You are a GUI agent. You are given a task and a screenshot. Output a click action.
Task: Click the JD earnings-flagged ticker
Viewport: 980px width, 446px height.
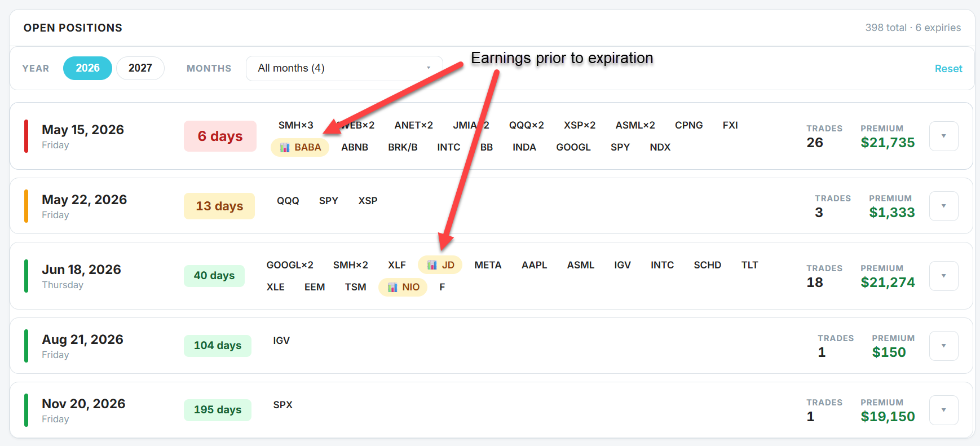[440, 265]
